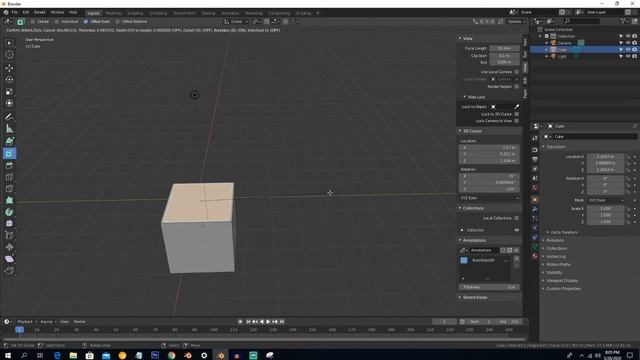Click the Lock to Object eyedropper icon
Image resolution: width=640 pixels, height=360 pixels.
click(516, 107)
